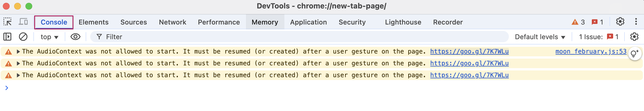Open the moon_february.js:53 source link
Screen dimensions: 644x111
point(591,52)
